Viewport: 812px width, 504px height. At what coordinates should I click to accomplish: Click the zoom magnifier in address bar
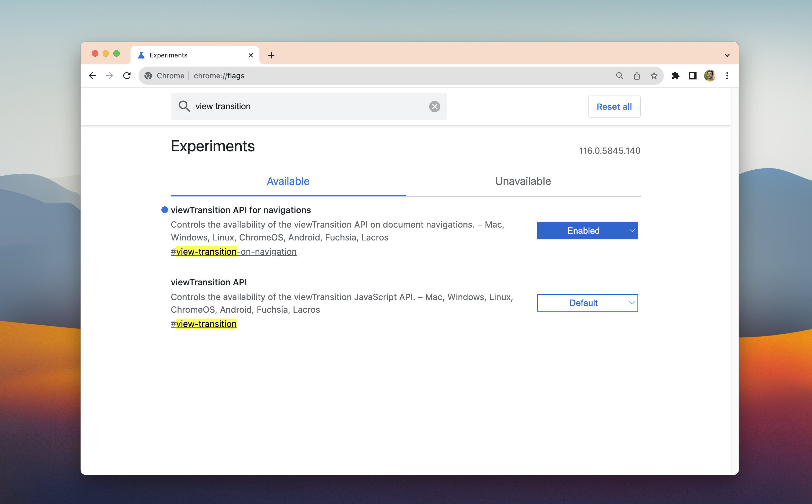[619, 76]
